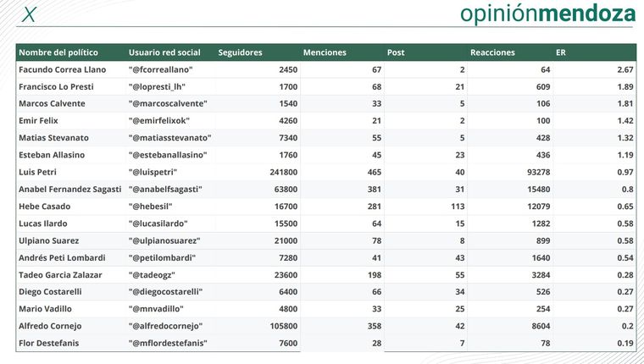Click the opiniónmendoza logo
Viewport: 644px width, 364px height.
pos(547,14)
